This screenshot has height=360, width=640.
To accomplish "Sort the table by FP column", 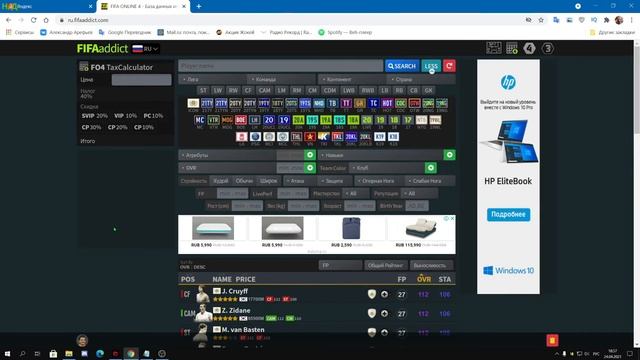I will 402,279.
